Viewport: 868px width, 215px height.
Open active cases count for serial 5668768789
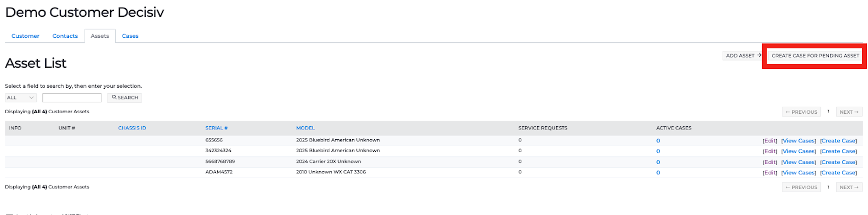pos(658,162)
